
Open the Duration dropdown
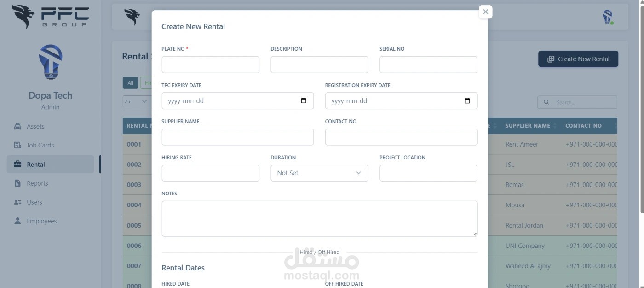click(319, 173)
